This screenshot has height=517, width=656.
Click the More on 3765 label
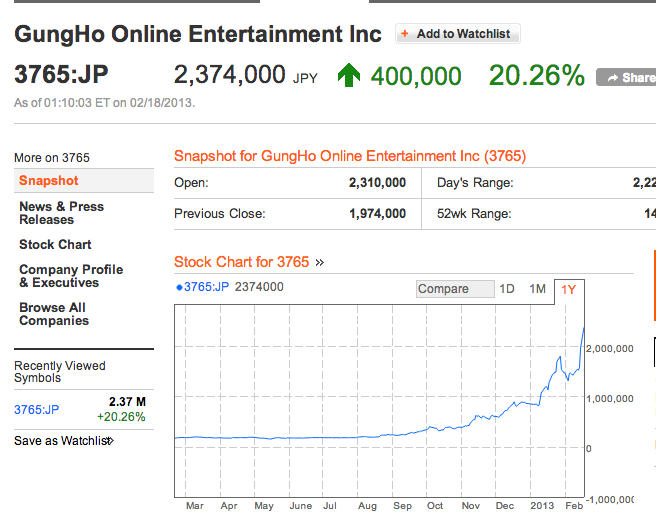point(52,158)
